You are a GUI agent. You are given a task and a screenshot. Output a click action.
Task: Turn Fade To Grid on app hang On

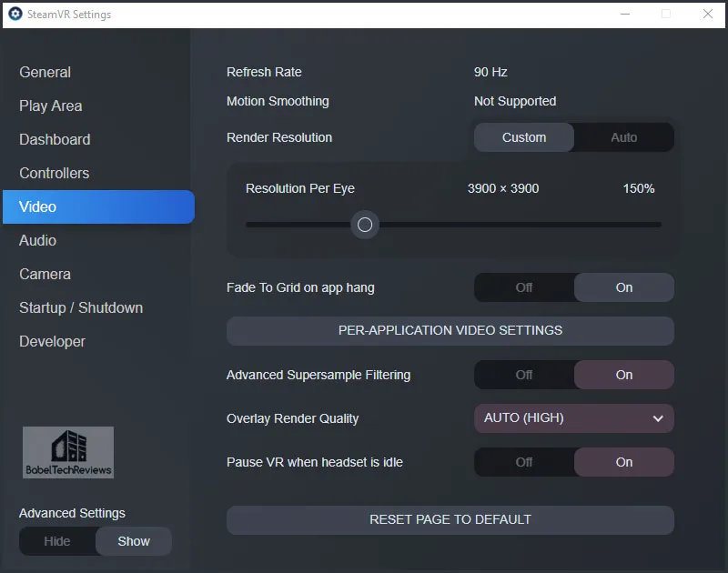tap(624, 287)
